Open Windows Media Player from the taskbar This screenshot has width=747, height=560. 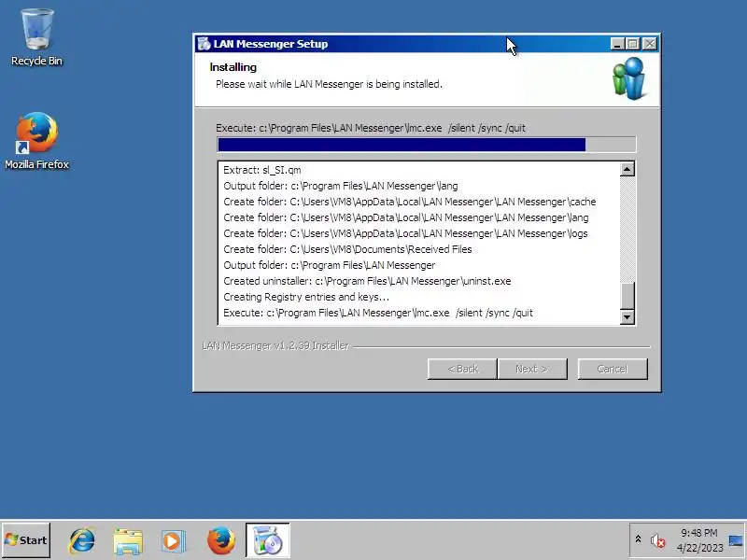(x=174, y=540)
